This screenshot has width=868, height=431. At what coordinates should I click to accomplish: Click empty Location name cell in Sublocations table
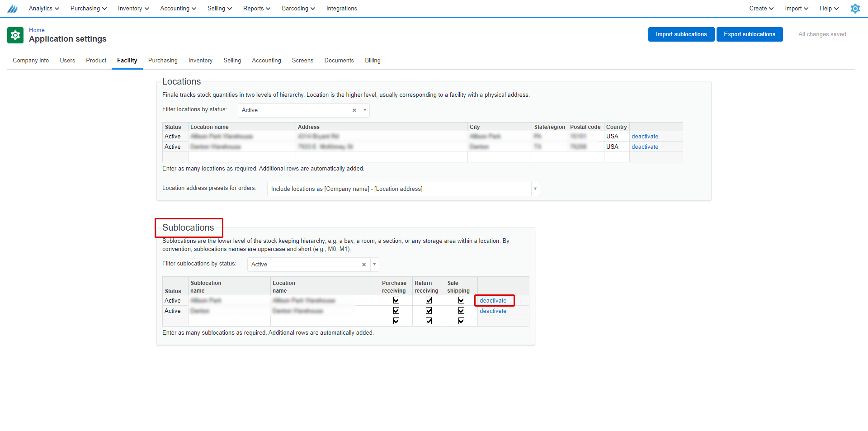[325, 321]
